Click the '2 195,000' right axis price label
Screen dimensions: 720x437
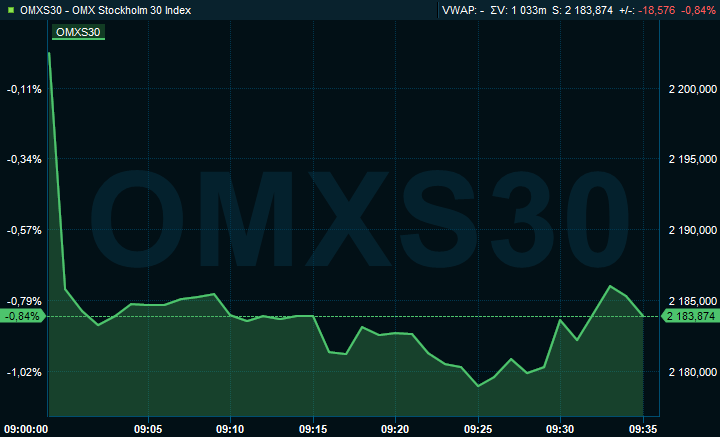pyautogui.click(x=693, y=159)
